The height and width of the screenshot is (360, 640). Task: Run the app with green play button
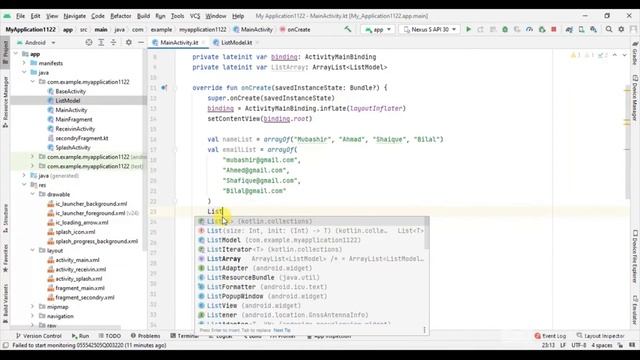pos(469,29)
